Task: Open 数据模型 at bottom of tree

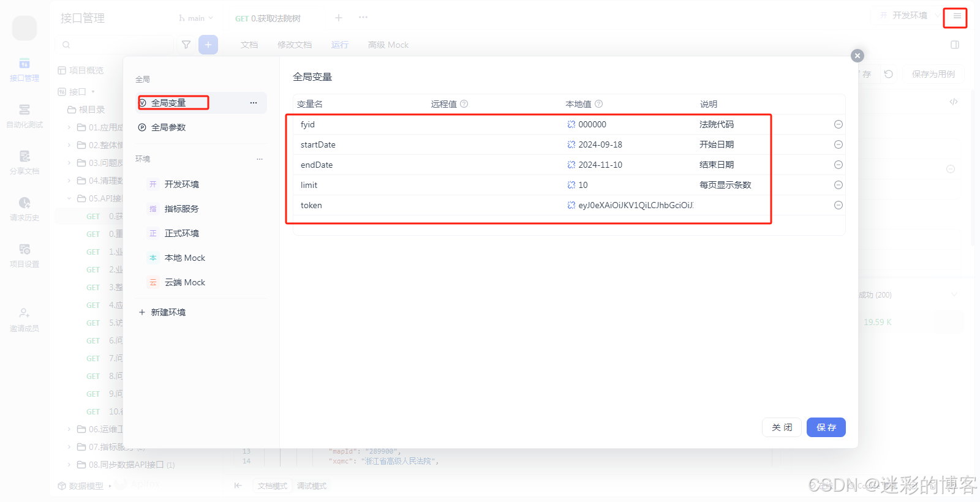Action: (x=81, y=486)
